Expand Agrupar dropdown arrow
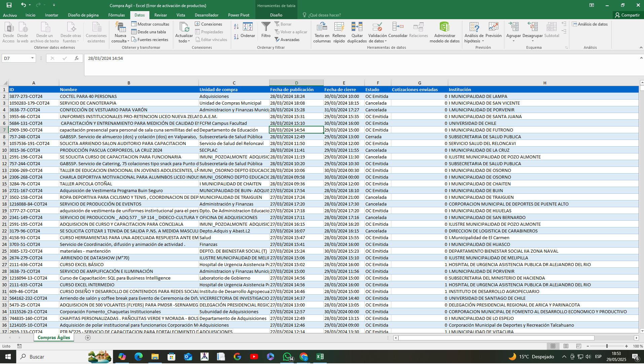 point(513,41)
